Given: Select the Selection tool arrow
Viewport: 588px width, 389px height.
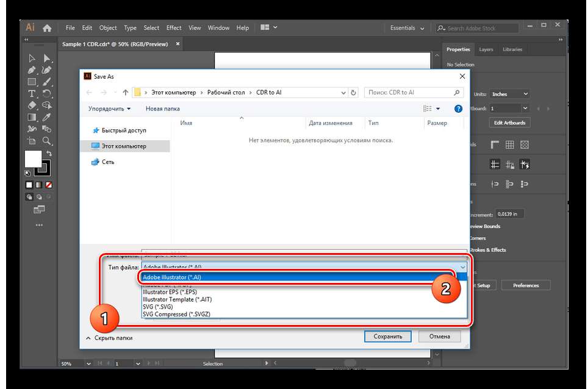Looking at the screenshot, I should [x=32, y=59].
